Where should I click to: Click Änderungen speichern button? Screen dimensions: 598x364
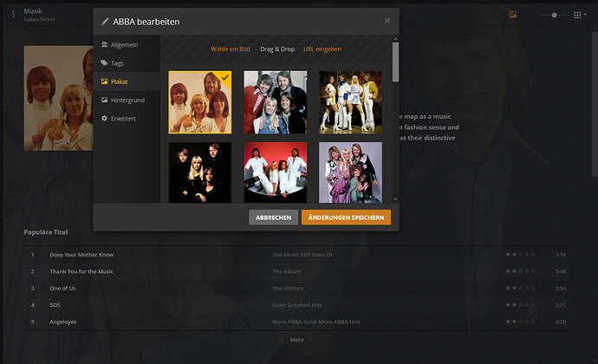tap(346, 218)
